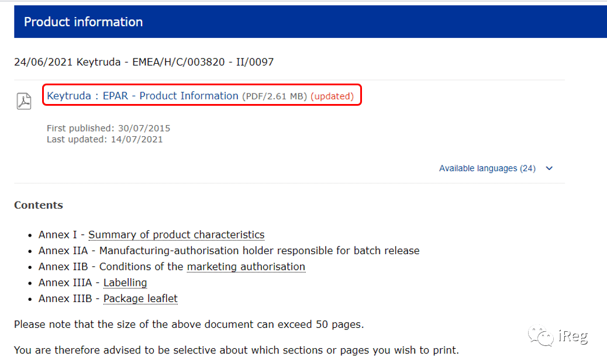Image resolution: width=607 pixels, height=364 pixels.
Task: Select the Annex IIB Conditions of the text
Action: pos(111,266)
